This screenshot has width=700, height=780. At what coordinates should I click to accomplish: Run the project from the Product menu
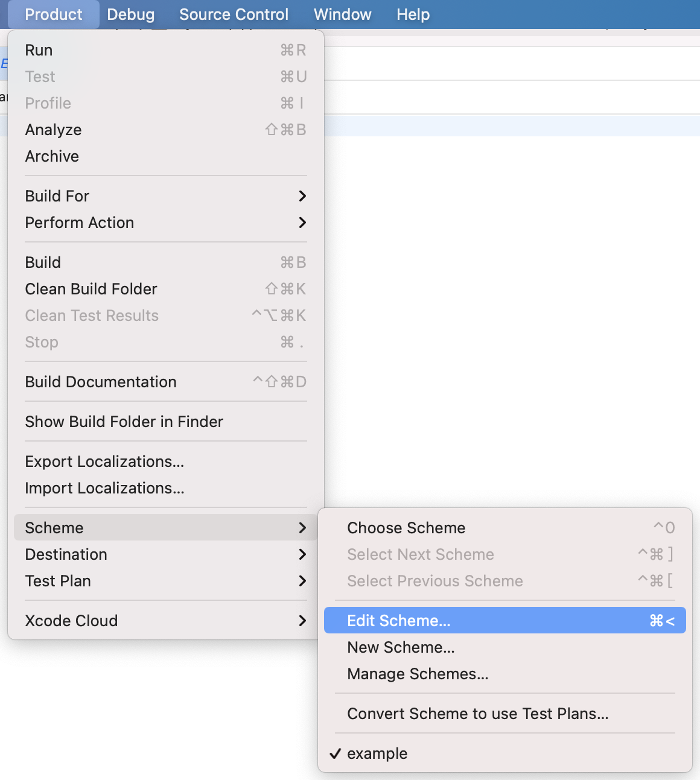click(39, 50)
